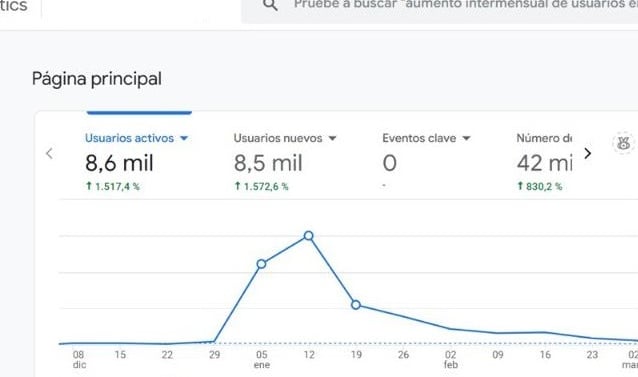Click the 8,5 mil new users value
The height and width of the screenshot is (377, 638).
point(268,163)
